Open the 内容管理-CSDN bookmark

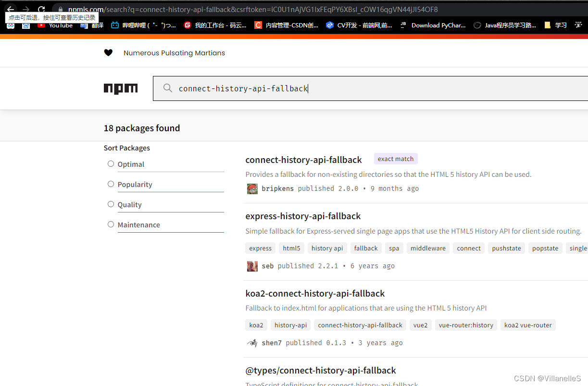pyautogui.click(x=287, y=25)
